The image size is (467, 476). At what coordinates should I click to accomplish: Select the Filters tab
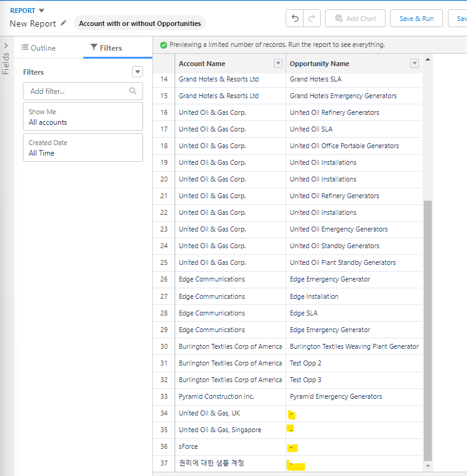[106, 48]
